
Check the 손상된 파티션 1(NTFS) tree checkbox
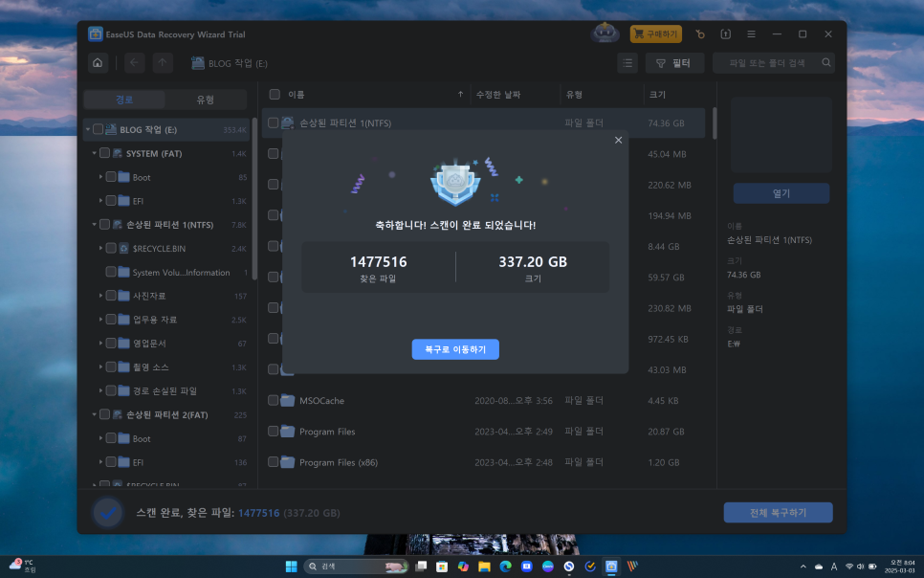(104, 225)
